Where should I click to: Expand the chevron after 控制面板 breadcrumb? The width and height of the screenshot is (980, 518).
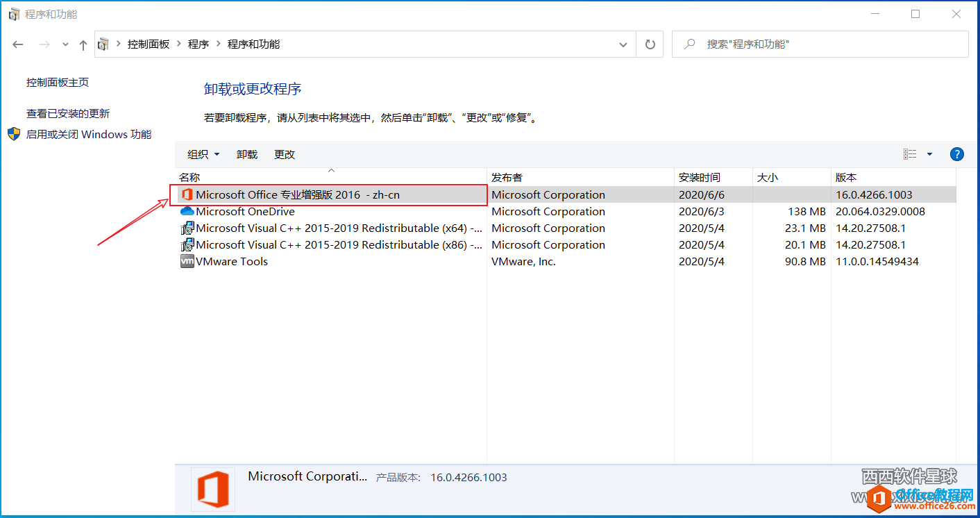(x=179, y=44)
